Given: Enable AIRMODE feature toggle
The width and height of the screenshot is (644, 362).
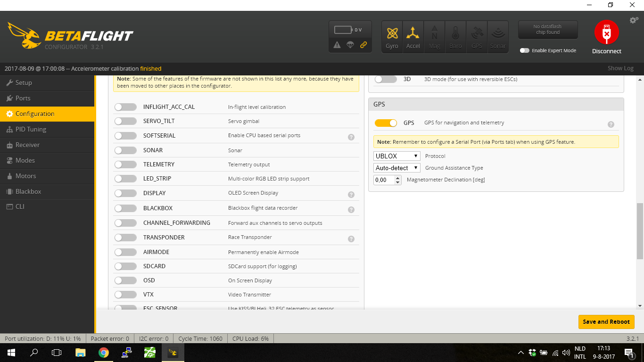Looking at the screenshot, I should (125, 252).
